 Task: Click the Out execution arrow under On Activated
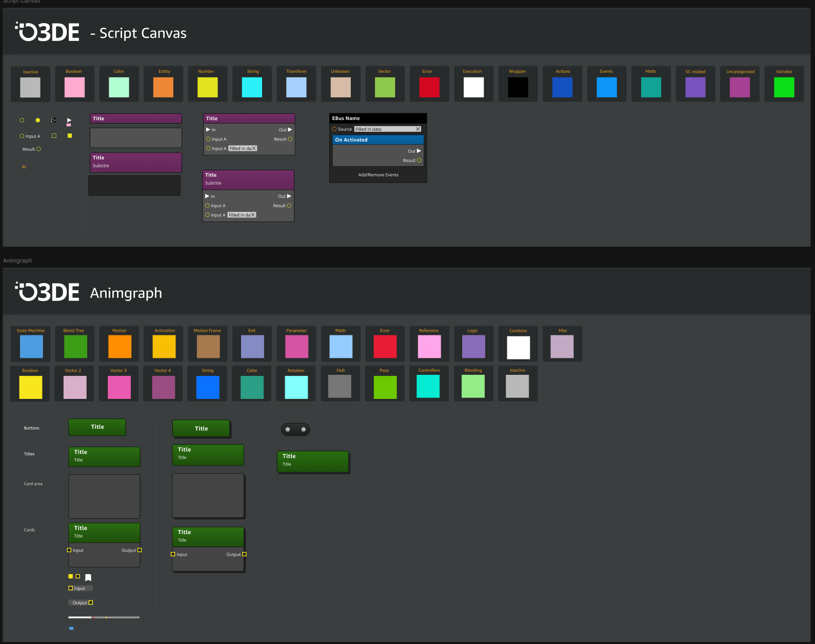pyautogui.click(x=419, y=151)
